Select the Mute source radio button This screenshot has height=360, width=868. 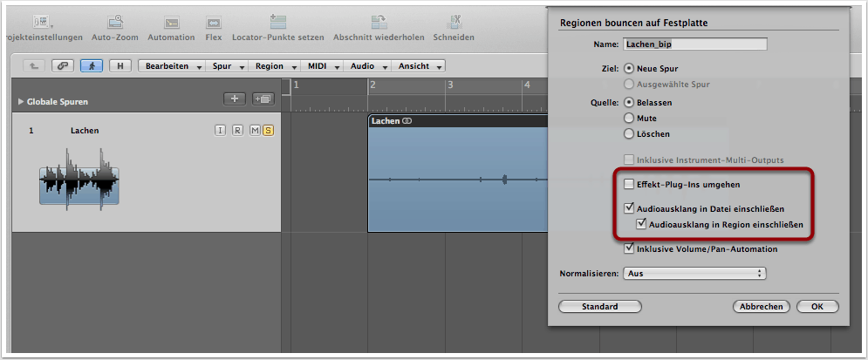pos(628,118)
